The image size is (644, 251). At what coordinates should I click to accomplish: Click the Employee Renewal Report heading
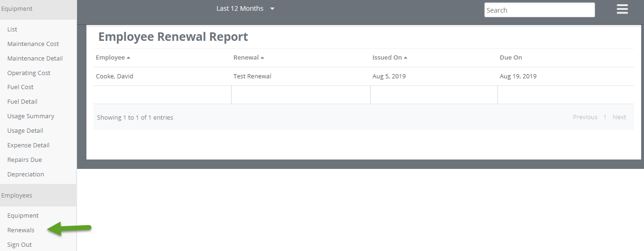click(x=173, y=37)
